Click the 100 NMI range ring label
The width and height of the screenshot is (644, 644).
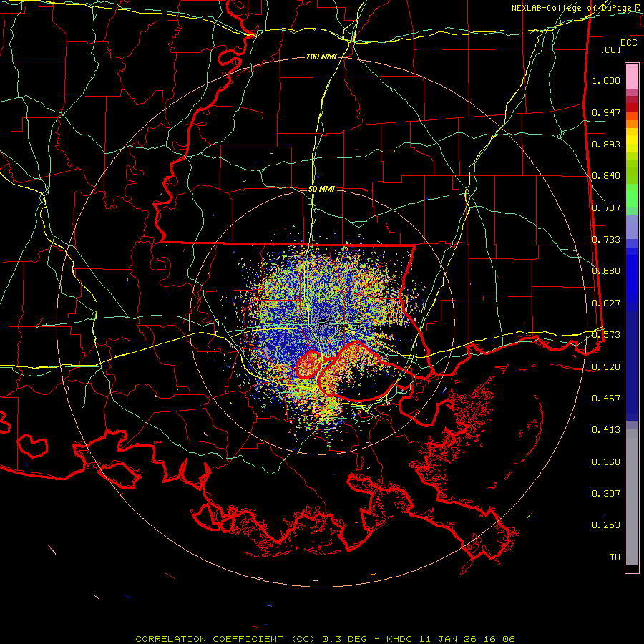(x=321, y=57)
